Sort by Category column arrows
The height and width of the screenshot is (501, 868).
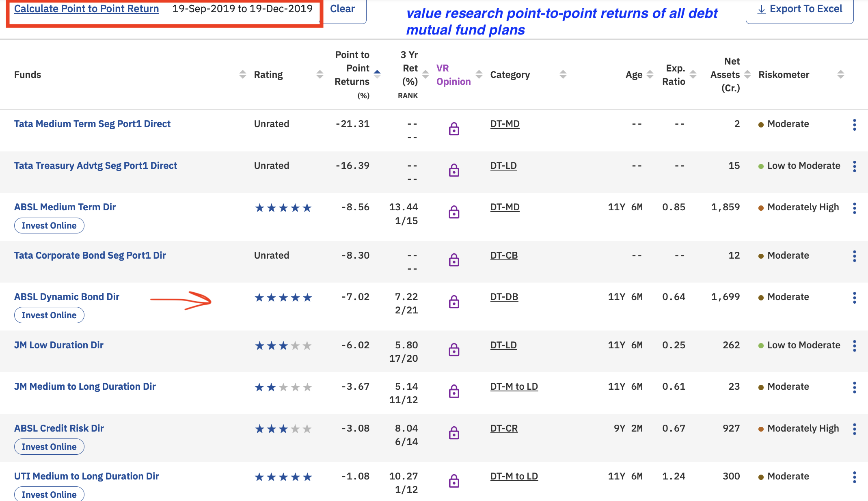pos(563,74)
